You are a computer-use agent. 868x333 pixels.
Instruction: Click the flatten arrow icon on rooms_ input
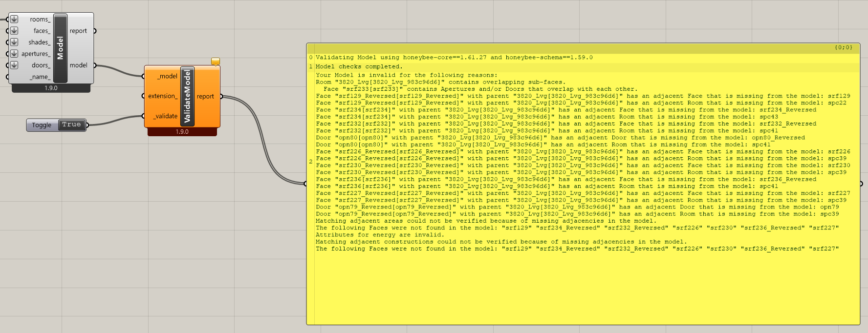click(14, 19)
